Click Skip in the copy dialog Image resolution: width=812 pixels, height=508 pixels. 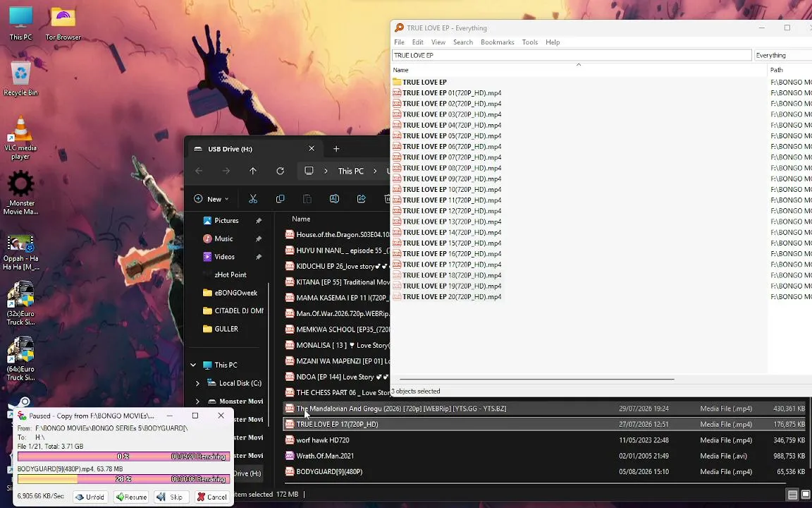pos(171,497)
